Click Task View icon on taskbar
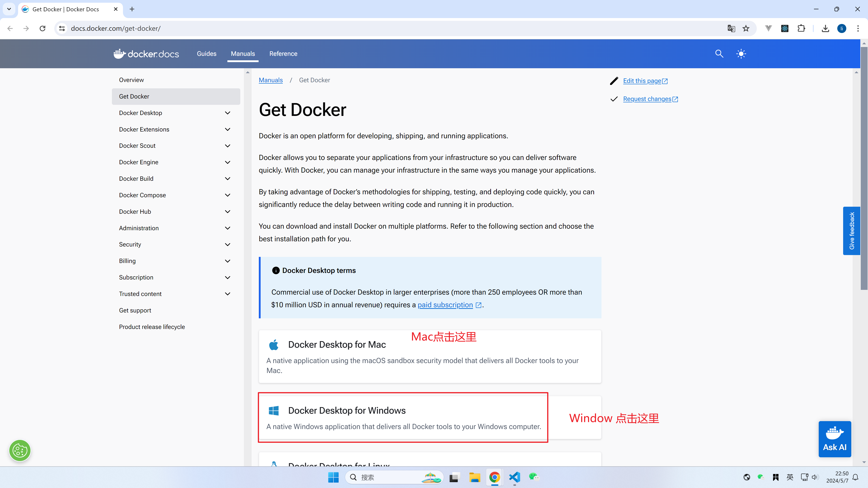This screenshot has width=868, height=488. (454, 477)
